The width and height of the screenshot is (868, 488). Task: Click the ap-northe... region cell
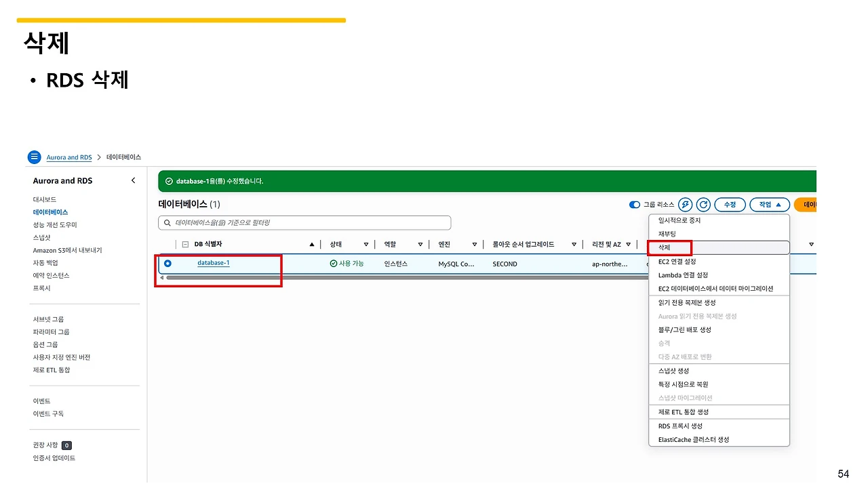pyautogui.click(x=610, y=264)
